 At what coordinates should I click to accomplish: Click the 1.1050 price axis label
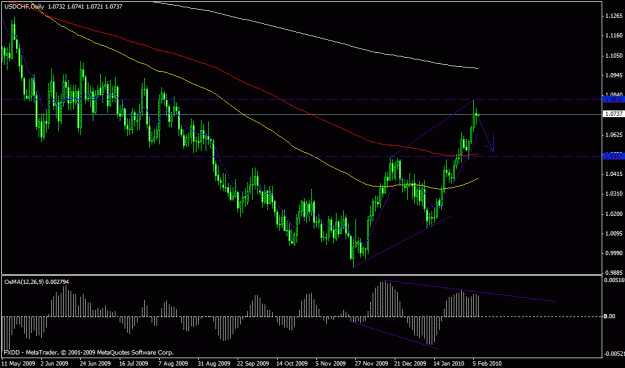click(x=614, y=56)
